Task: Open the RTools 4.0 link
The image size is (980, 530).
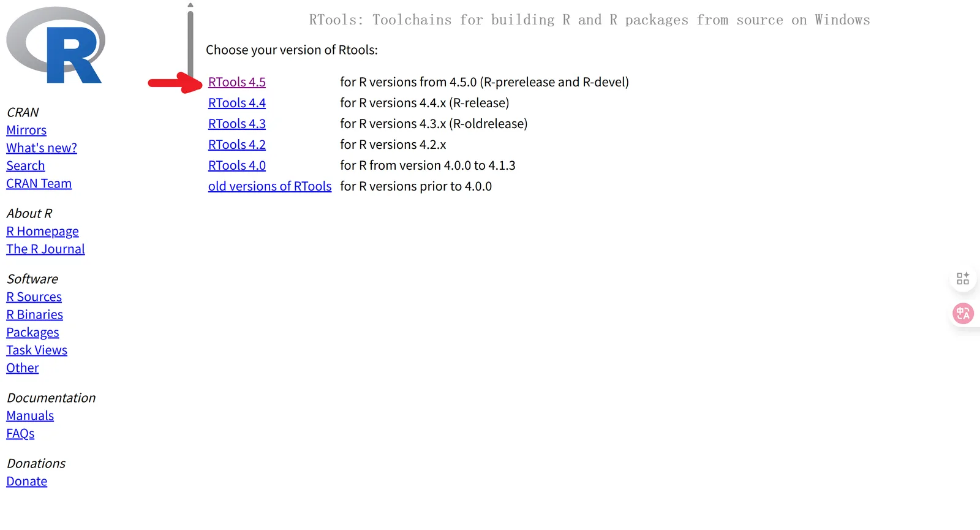Action: (x=236, y=165)
